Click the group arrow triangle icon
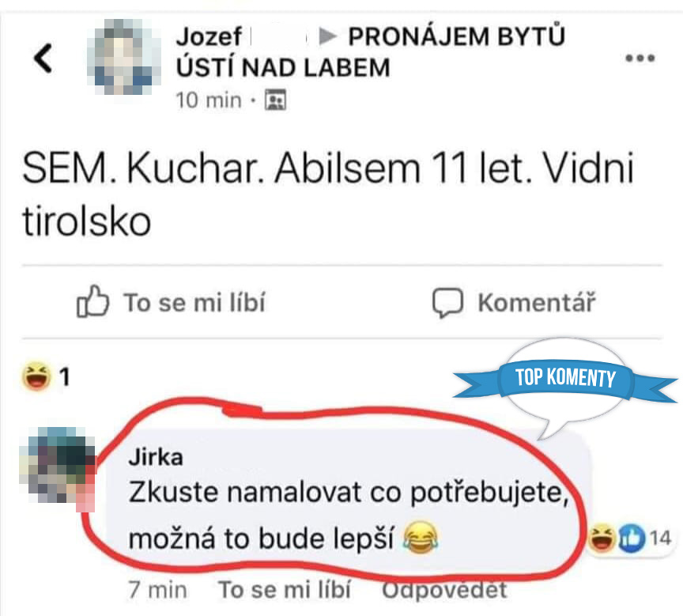This screenshot has width=683, height=616. [x=327, y=36]
